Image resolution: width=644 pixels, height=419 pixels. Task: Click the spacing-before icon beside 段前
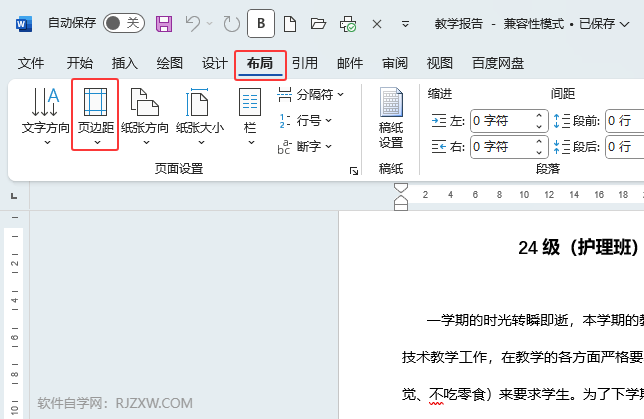pos(561,121)
